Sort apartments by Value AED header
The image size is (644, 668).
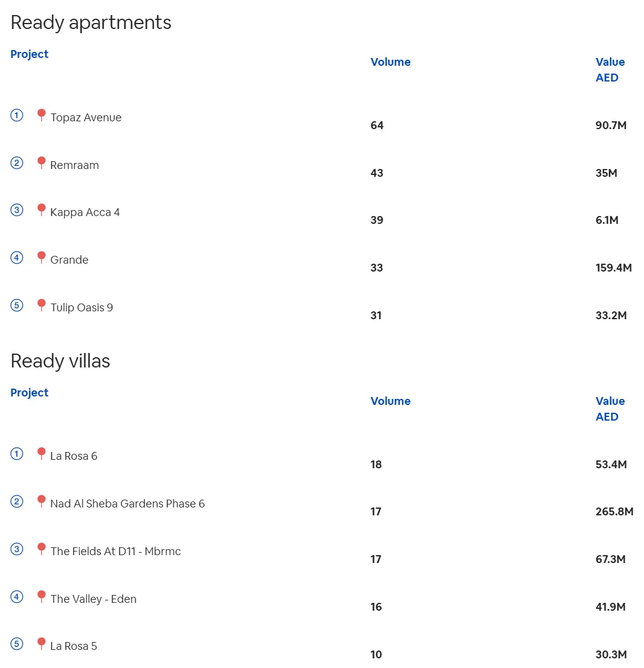610,70
